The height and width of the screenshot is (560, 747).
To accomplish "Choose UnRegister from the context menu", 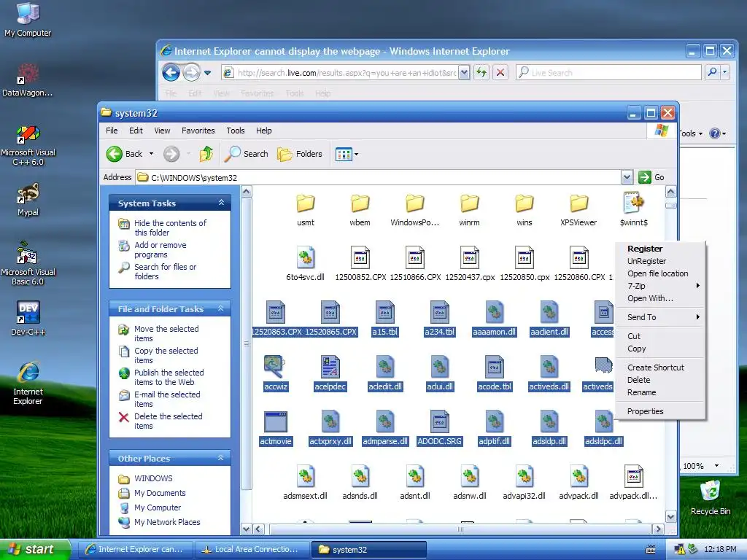I will (x=659, y=261).
